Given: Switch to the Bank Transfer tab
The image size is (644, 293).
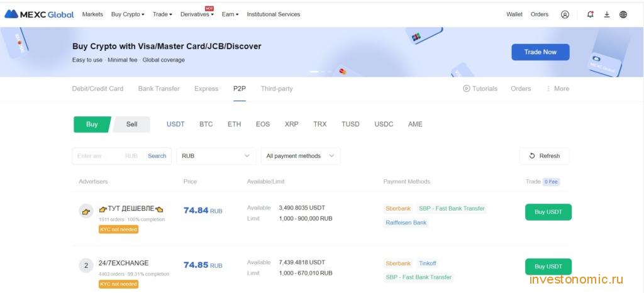Looking at the screenshot, I should (159, 89).
